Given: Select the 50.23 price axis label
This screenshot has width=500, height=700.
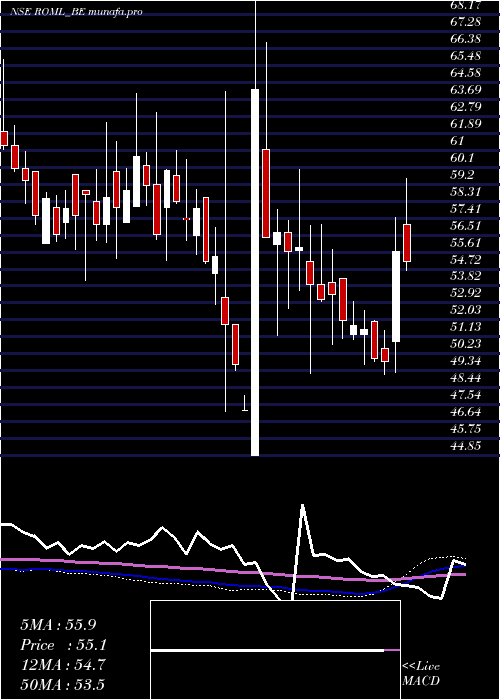Looking at the screenshot, I should (x=466, y=344).
